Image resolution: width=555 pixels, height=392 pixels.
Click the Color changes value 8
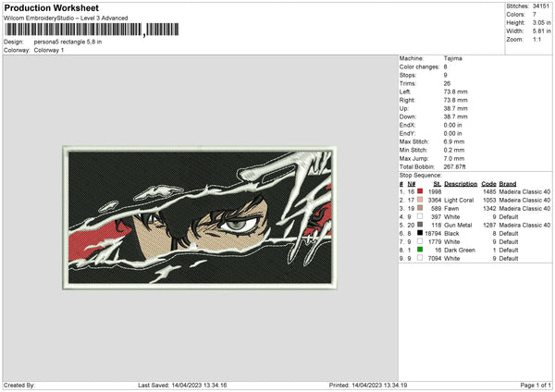point(445,67)
